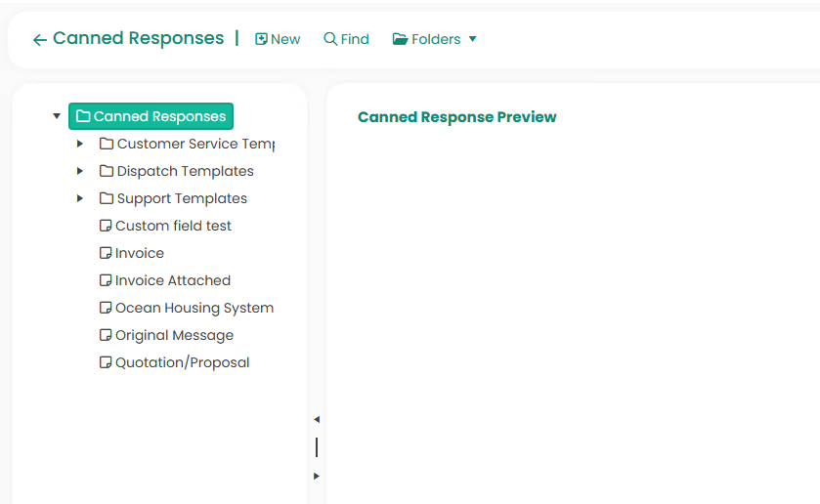The height and width of the screenshot is (504, 820).
Task: Click the back arrow beside Canned Responses
Action: click(x=39, y=40)
